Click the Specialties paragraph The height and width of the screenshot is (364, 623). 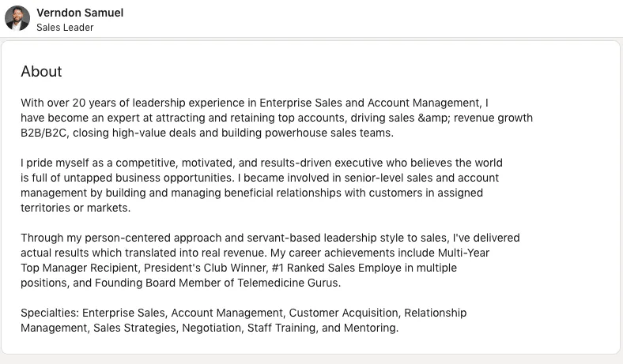[x=244, y=321]
